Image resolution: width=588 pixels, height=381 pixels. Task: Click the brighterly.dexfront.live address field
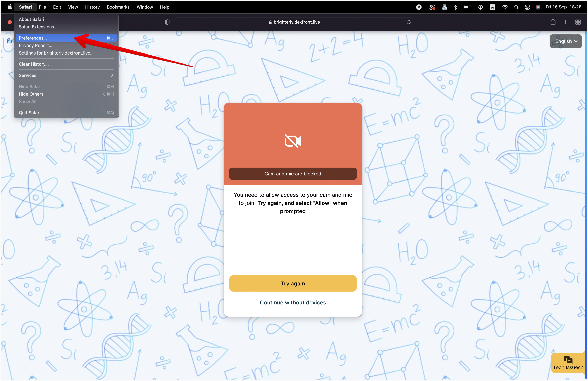[x=294, y=22]
